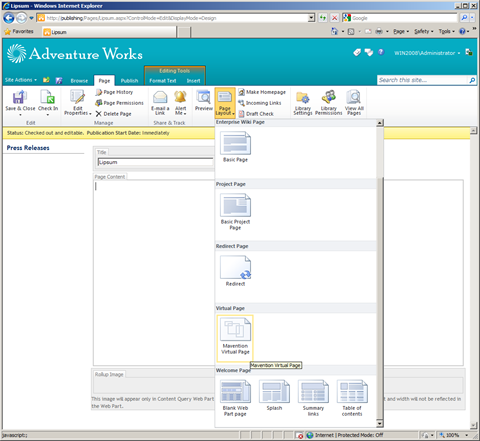Switch to the Publish ribbon tab
The height and width of the screenshot is (441, 480).
[129, 81]
